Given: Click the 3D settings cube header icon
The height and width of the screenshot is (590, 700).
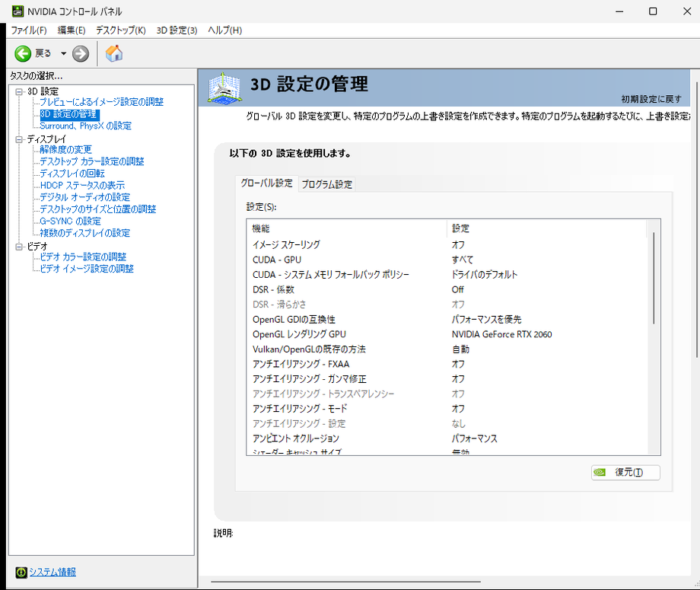Looking at the screenshot, I should 224,88.
